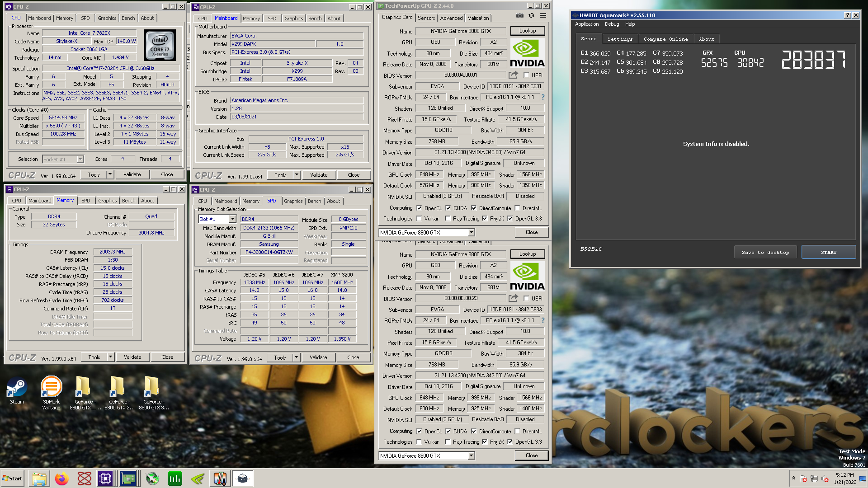868x488 pixels.
Task: Expand the Tools arrow in the CPU-Z Memory window
Action: [110, 357]
